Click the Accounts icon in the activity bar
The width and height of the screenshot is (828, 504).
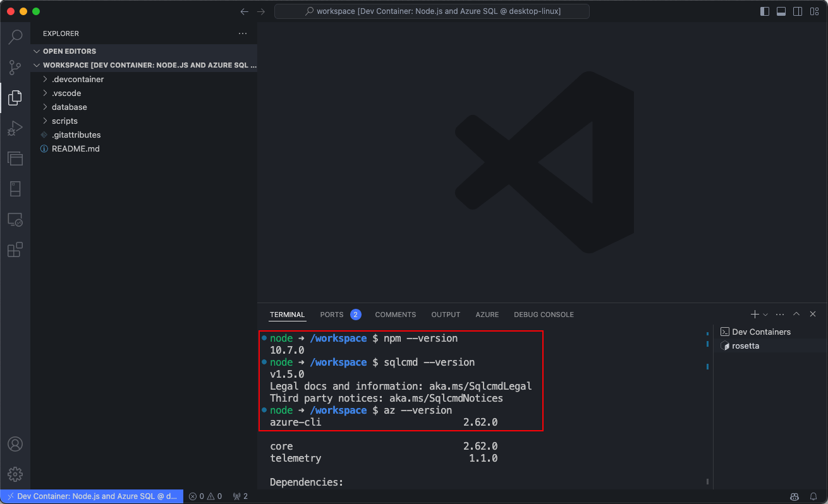tap(15, 444)
